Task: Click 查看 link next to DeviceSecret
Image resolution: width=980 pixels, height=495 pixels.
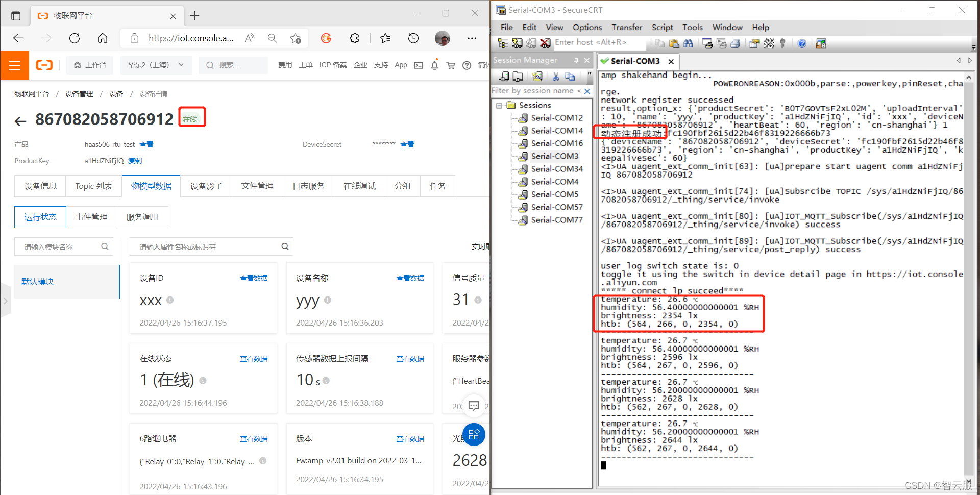Action: 407,145
